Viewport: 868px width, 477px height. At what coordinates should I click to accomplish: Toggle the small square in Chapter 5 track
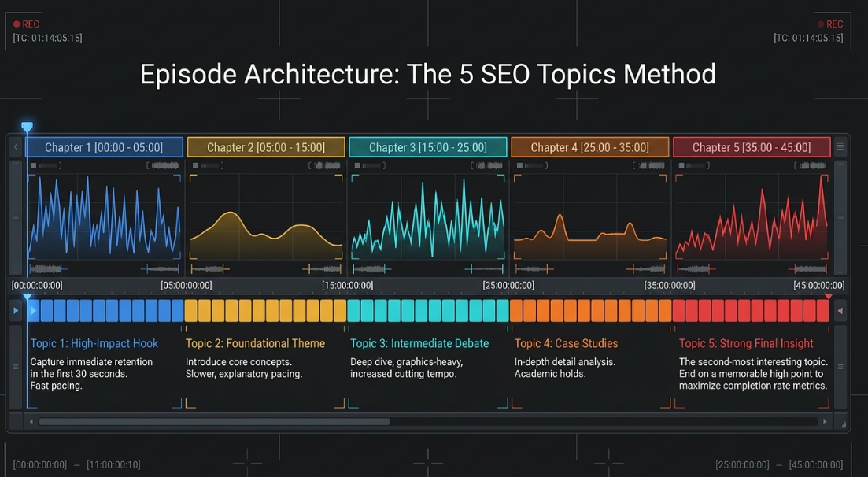point(681,165)
